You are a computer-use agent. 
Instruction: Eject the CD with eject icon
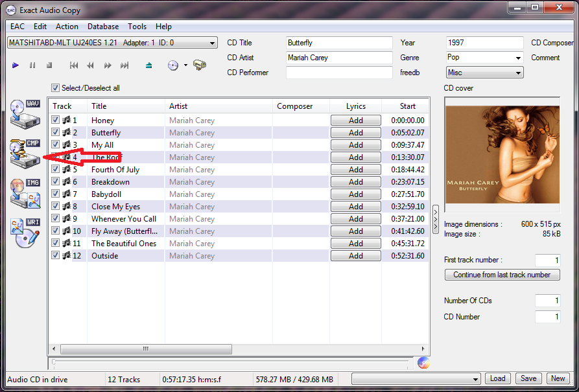(149, 65)
